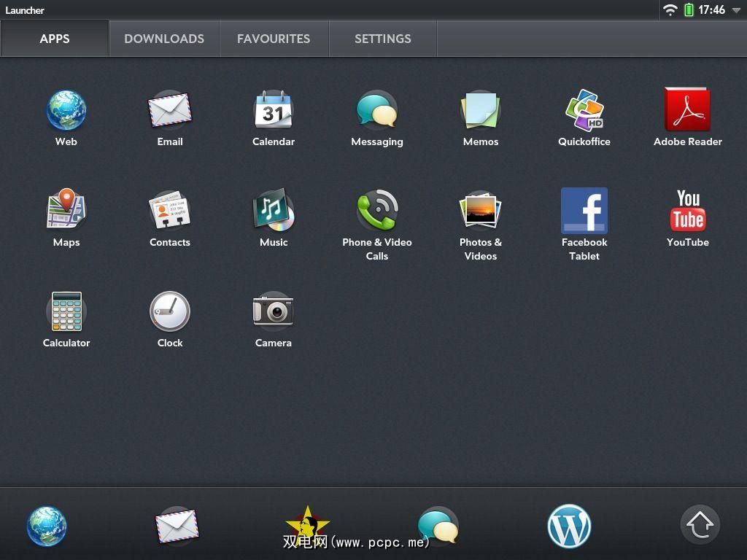Screen dimensions: 747x560
Task: Tap the battery status icon
Action: (689, 9)
